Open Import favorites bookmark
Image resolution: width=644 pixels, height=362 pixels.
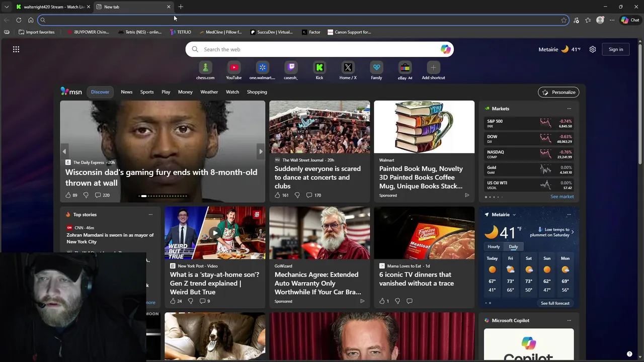coord(36,32)
